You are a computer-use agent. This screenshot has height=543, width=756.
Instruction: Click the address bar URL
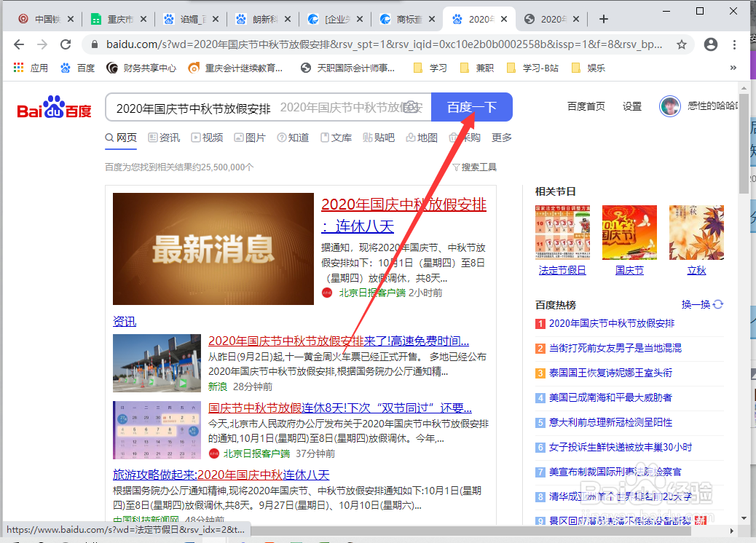point(384,45)
